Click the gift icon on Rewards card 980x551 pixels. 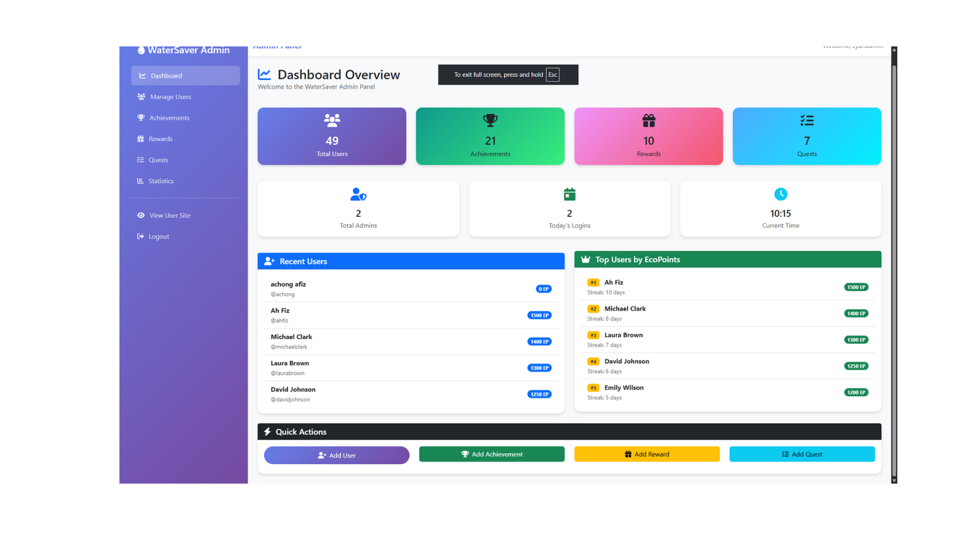[649, 120]
